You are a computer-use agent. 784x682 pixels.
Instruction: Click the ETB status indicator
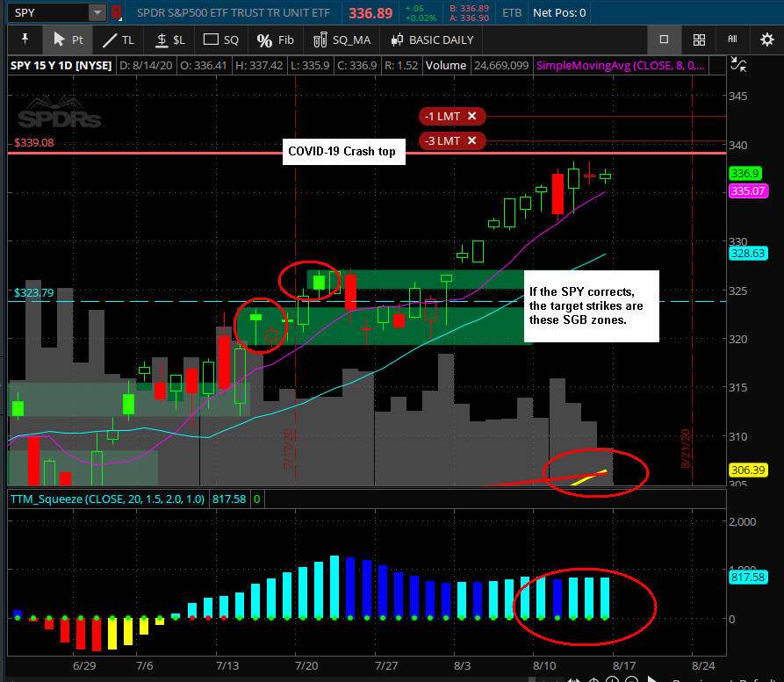pyautogui.click(x=512, y=13)
